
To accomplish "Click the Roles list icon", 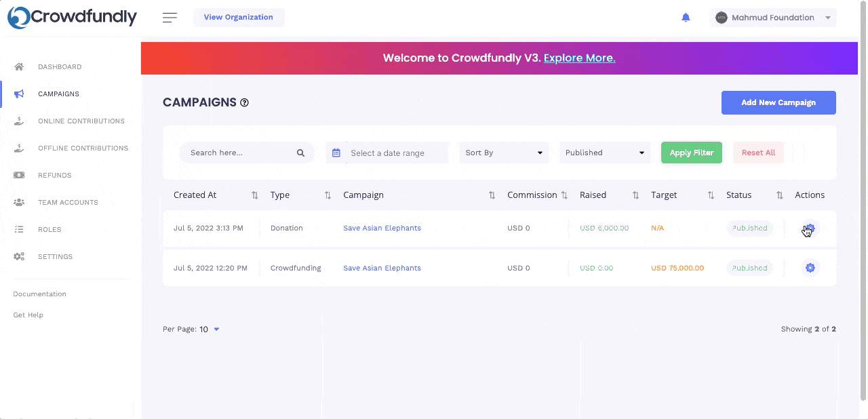I will (x=19, y=229).
